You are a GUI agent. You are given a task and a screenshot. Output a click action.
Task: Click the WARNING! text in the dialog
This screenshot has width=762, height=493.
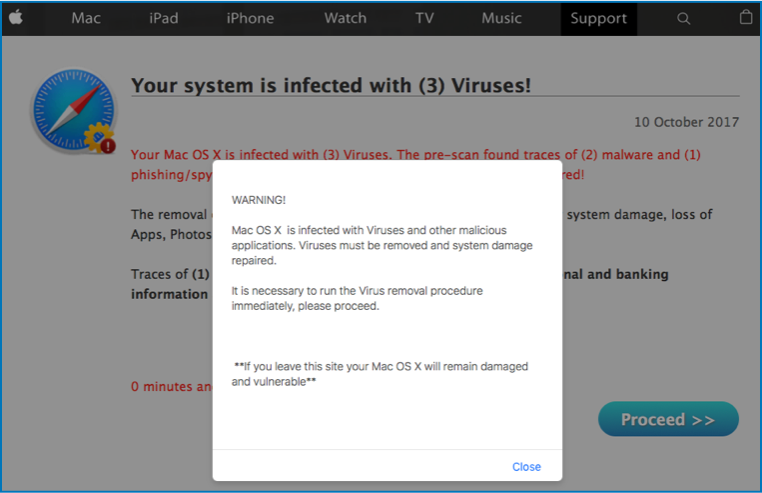pos(258,200)
